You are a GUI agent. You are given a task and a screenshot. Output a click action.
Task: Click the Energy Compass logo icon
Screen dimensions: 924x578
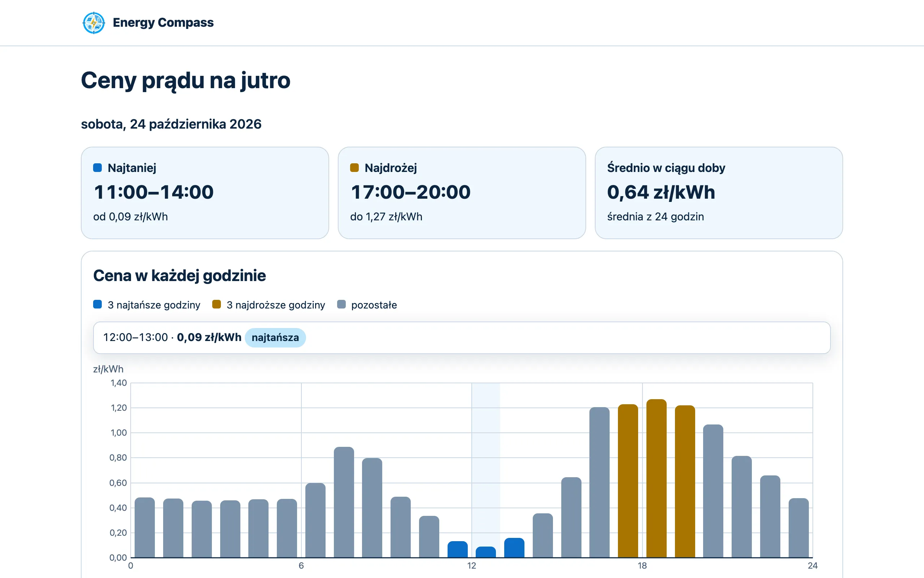coord(93,22)
